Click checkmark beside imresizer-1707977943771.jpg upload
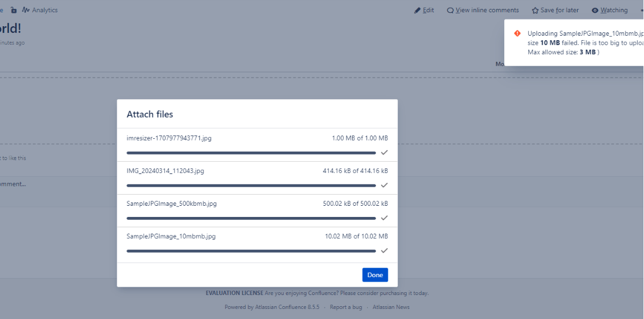This screenshot has height=319, width=644. click(x=384, y=152)
